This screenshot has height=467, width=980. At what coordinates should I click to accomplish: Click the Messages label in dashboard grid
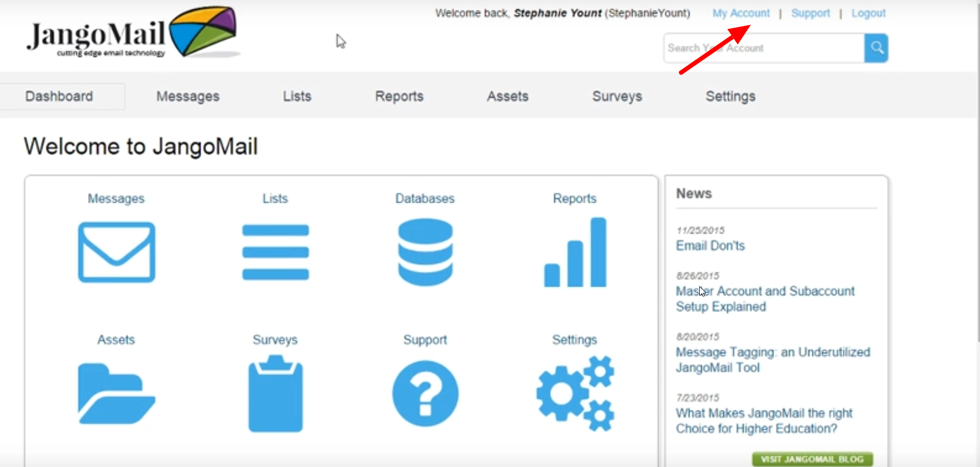[x=116, y=198]
